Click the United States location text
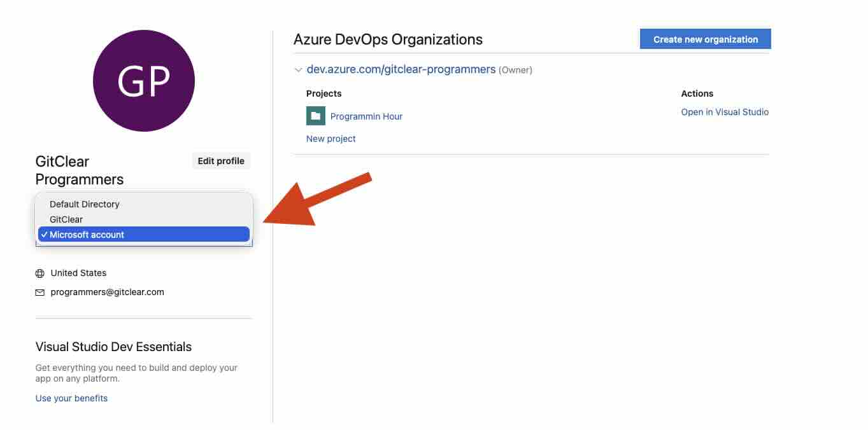Screen dimensions: 868x430 (78, 273)
